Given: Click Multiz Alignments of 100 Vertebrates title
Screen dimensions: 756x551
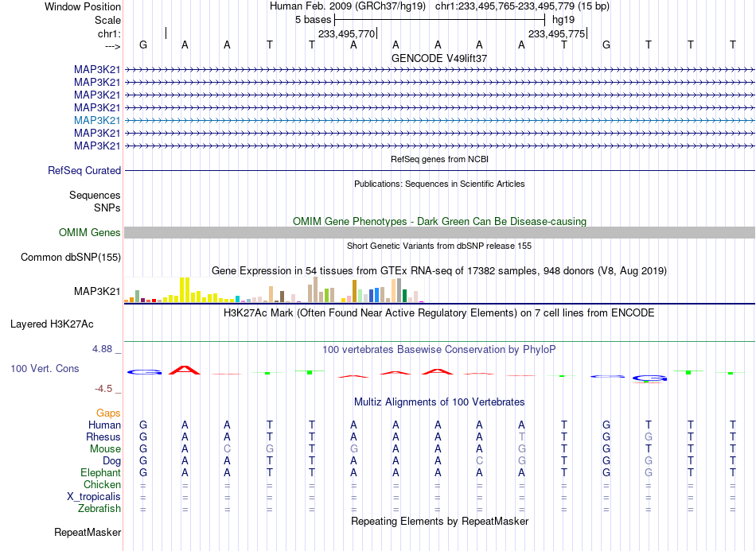Looking at the screenshot, I should point(439,402).
